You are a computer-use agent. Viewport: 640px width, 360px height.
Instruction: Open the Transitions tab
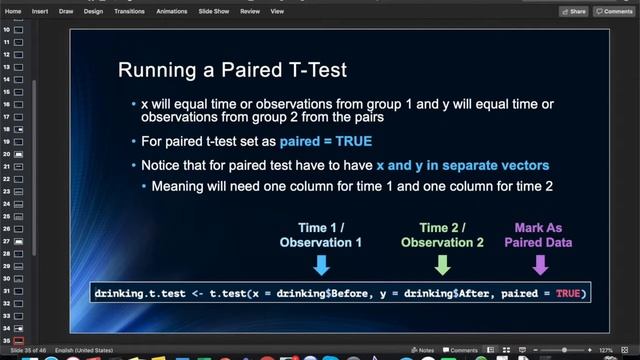click(x=129, y=11)
